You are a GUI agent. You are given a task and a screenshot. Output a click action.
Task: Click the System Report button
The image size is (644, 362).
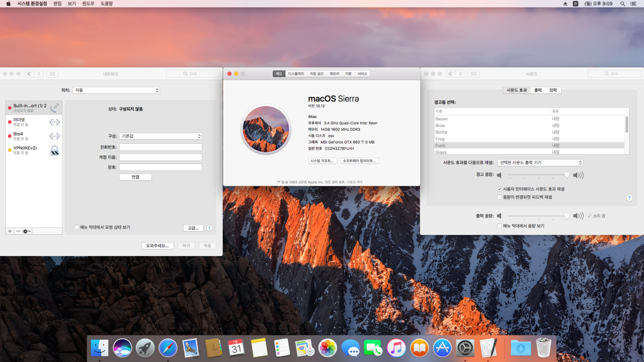pos(322,161)
